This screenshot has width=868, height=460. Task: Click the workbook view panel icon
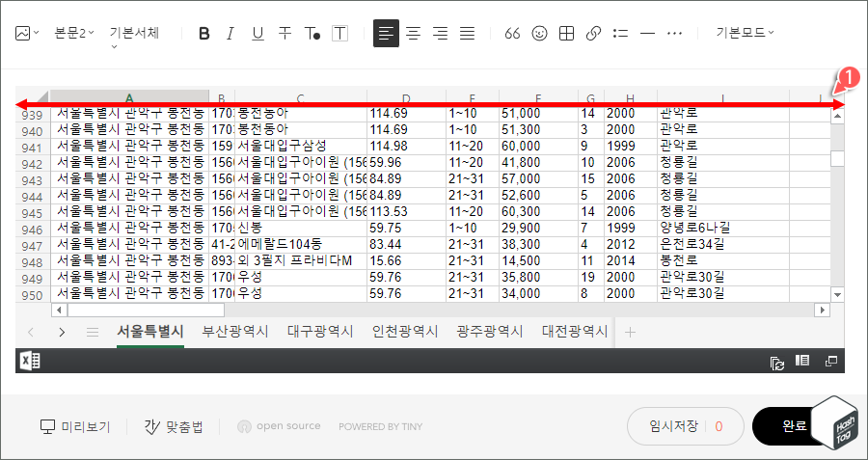tap(802, 361)
